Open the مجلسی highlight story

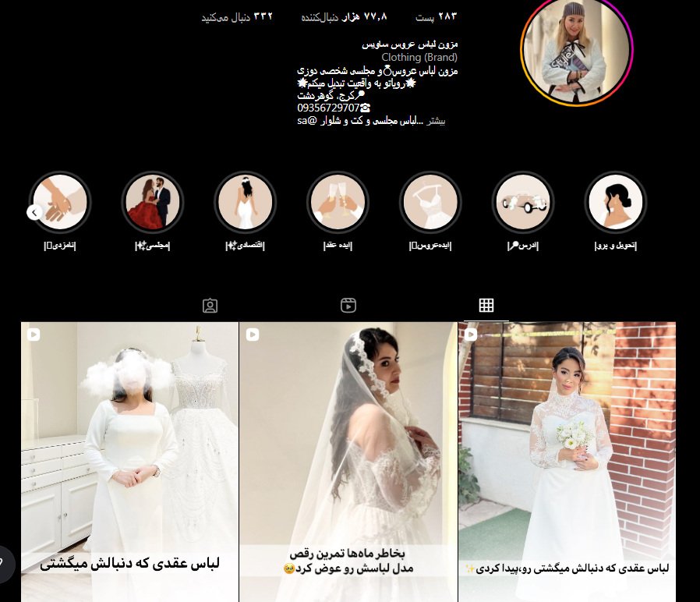(153, 201)
